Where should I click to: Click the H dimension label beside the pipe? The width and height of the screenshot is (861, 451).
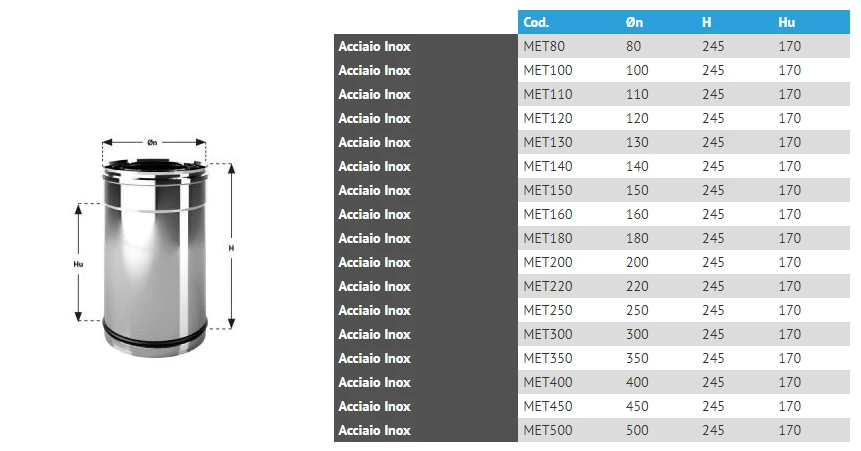click(x=231, y=247)
